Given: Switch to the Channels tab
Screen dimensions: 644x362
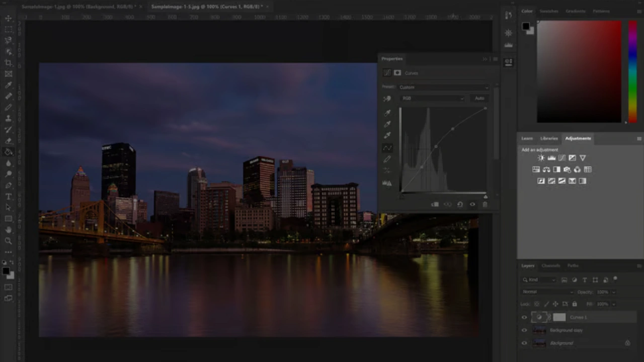Looking at the screenshot, I should tap(550, 265).
